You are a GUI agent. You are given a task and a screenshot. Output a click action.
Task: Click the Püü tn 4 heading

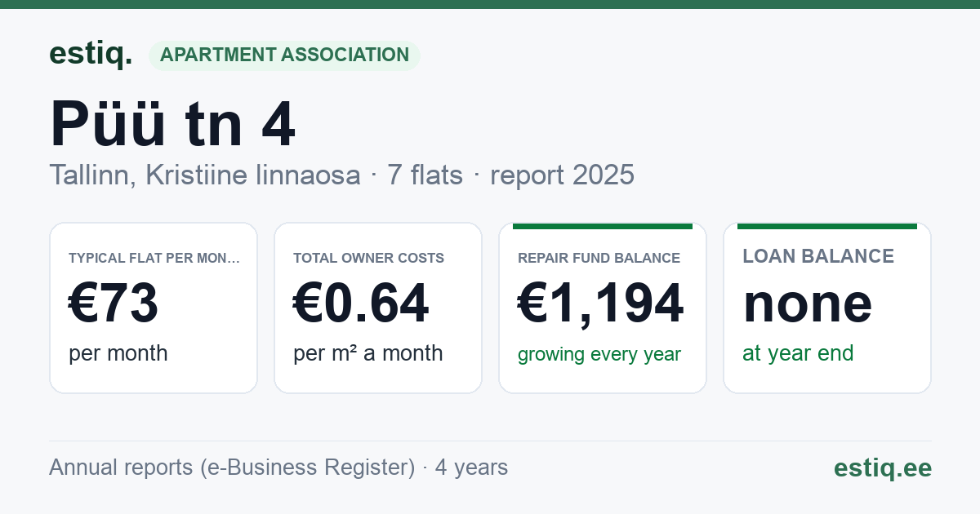point(172,124)
